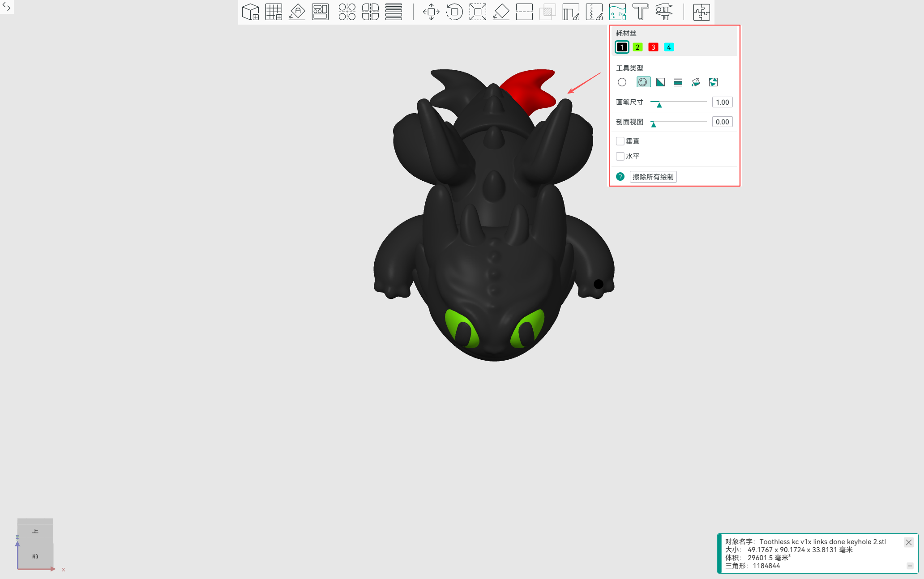
Task: Select the sphere brush tool type
Action: [643, 82]
